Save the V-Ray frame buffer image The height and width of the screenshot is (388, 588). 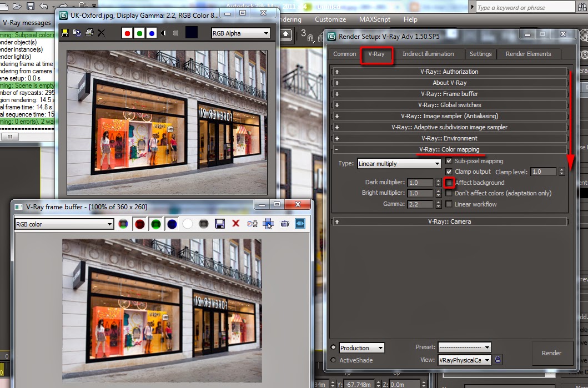[220, 223]
